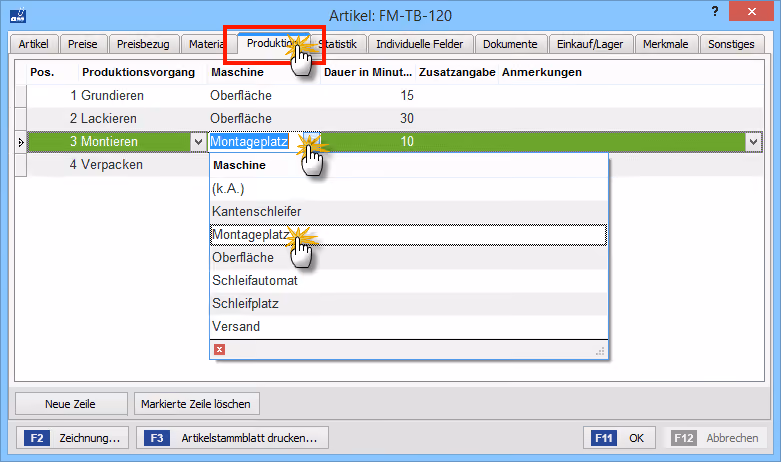The image size is (781, 462).
Task: Click the Produktionsvorgang column header
Action: point(143,72)
